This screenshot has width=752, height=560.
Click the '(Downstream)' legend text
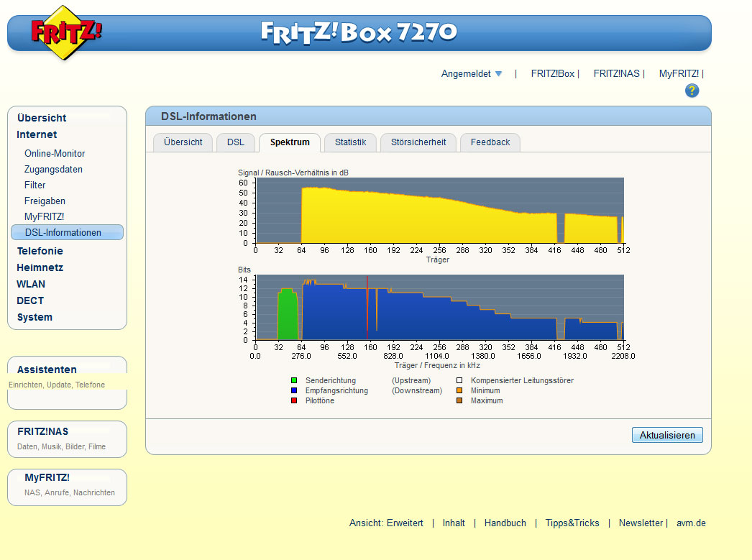click(x=417, y=390)
